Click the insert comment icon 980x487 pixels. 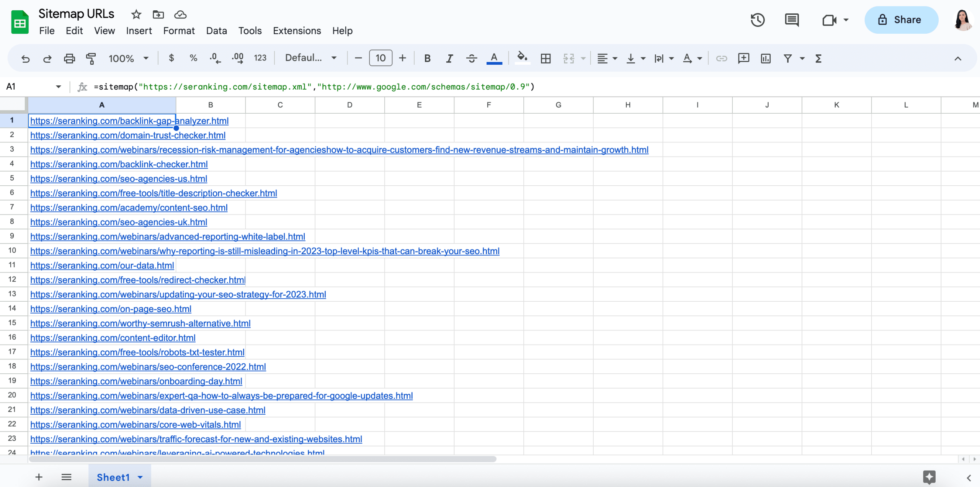pos(743,59)
